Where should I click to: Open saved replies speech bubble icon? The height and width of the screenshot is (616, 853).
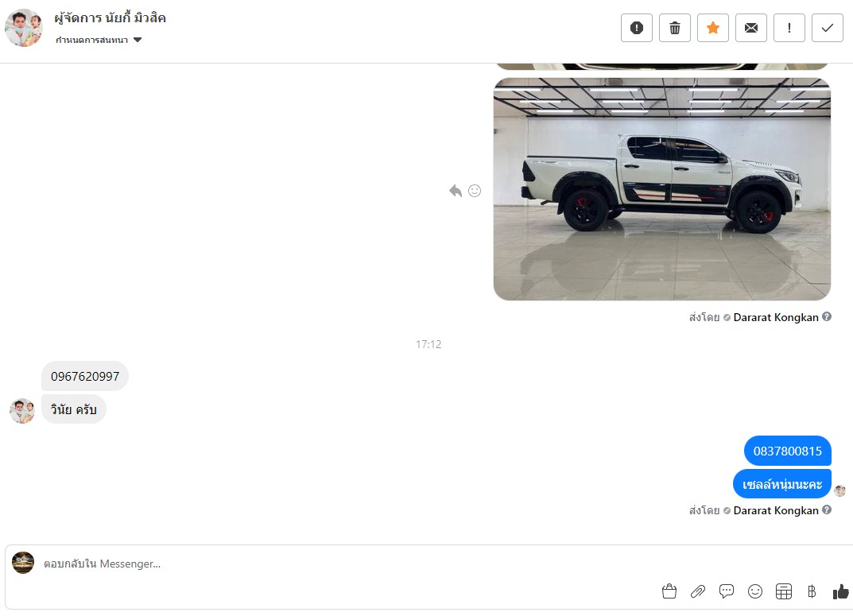click(x=727, y=591)
